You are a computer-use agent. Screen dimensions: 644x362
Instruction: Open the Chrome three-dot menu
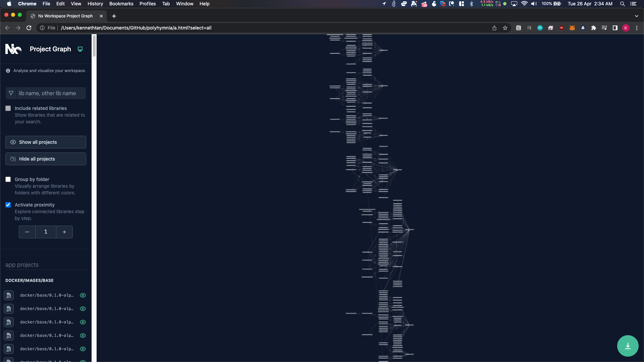(636, 28)
